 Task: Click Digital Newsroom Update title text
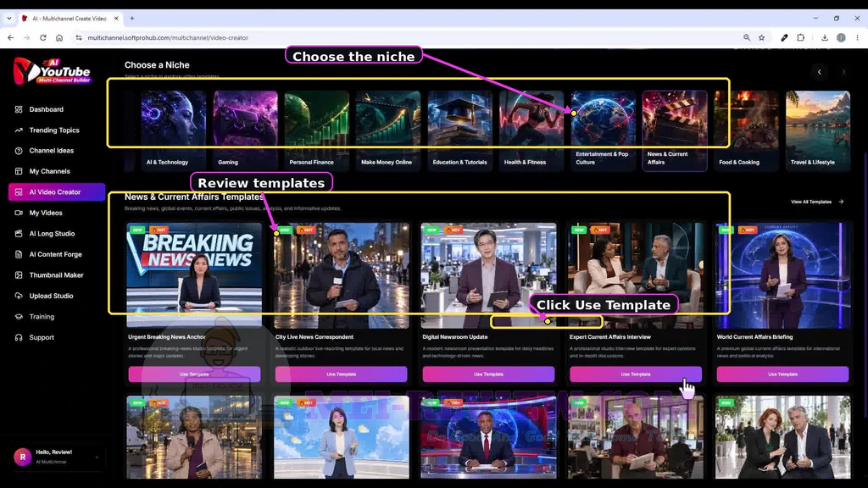(455, 337)
